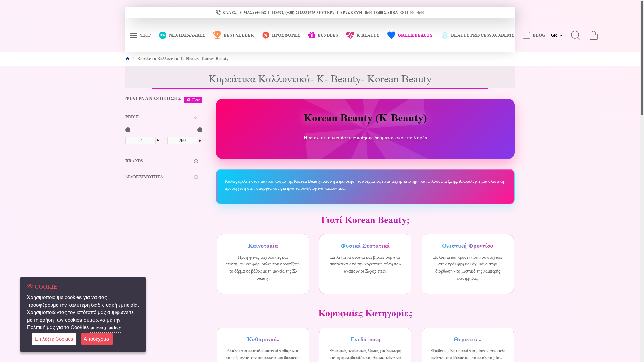Click the Korean Beauty (K-Beauty) banner
The width and height of the screenshot is (644, 362).
click(365, 129)
